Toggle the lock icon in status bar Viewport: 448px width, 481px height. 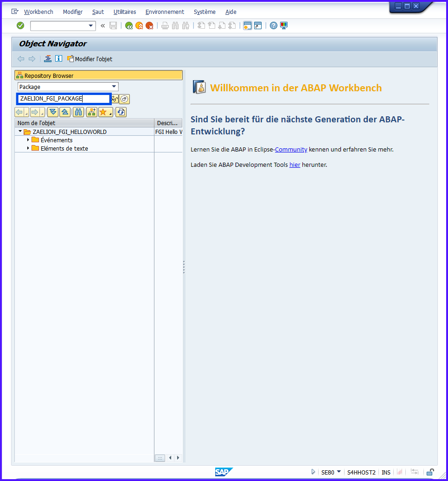tap(430, 472)
